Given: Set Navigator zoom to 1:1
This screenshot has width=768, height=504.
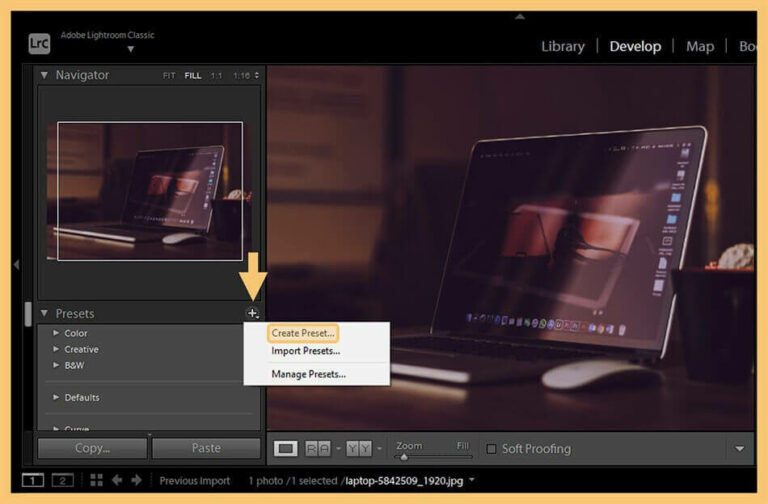Looking at the screenshot, I should click(216, 75).
